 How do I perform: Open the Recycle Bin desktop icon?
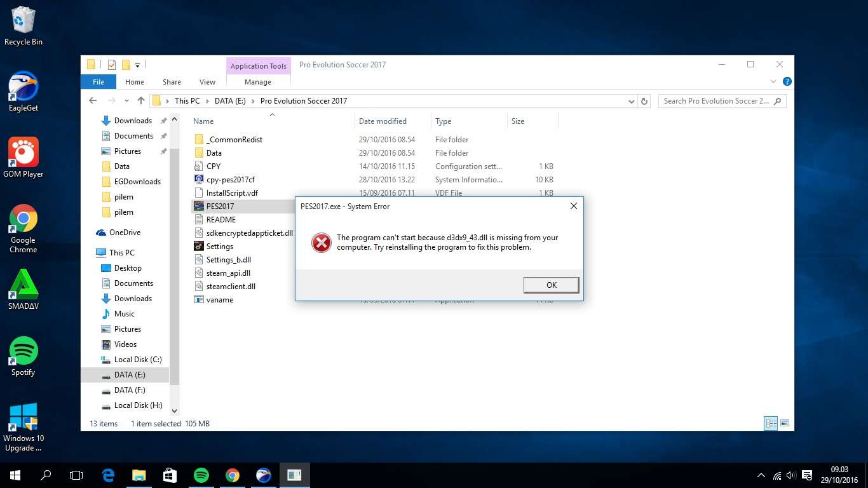click(x=23, y=26)
